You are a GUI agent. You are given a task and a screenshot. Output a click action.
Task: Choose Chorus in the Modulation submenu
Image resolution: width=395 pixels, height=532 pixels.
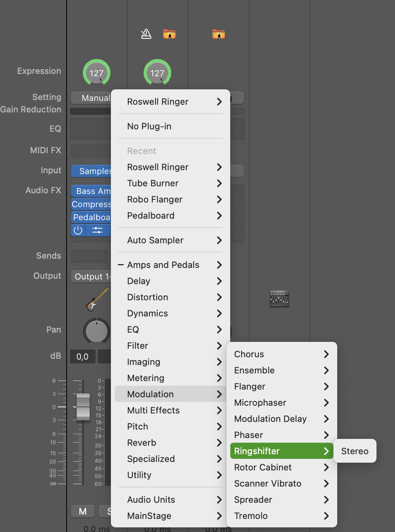point(282,354)
